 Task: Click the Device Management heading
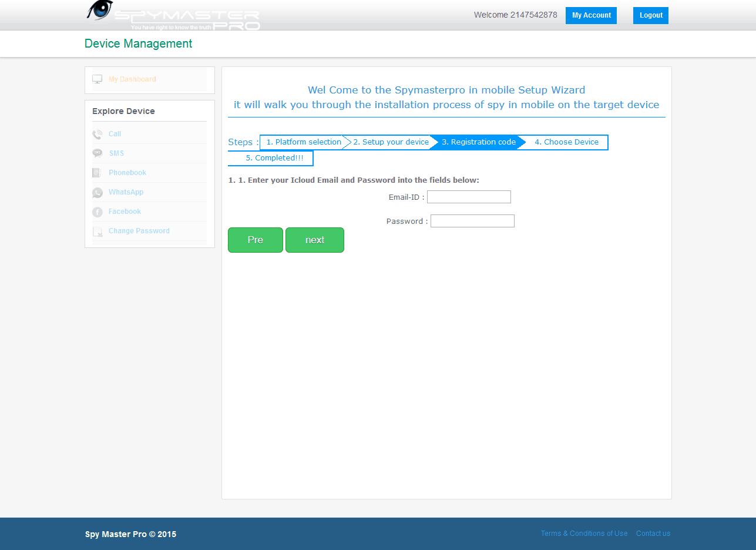[138, 43]
